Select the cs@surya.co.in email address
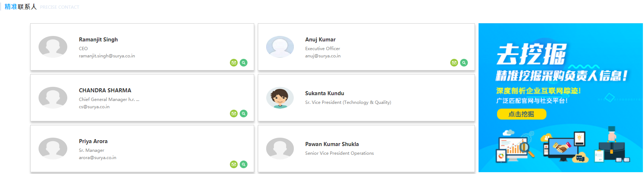The image size is (644, 174). 94,107
